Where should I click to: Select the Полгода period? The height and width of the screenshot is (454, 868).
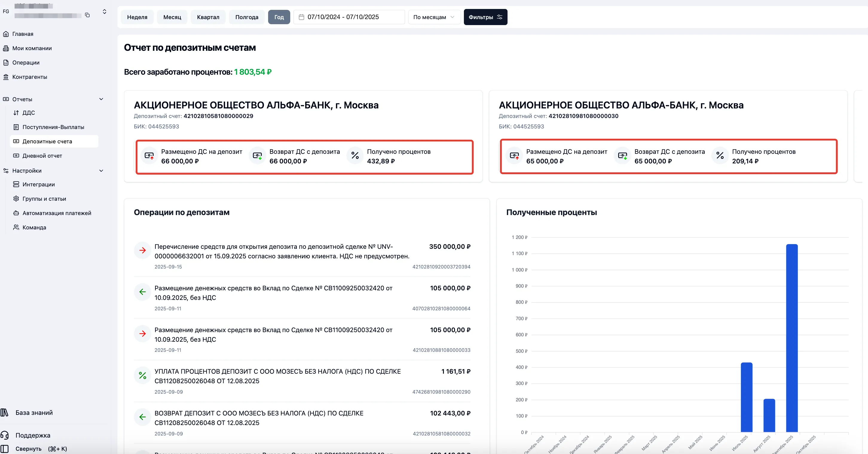tap(247, 17)
